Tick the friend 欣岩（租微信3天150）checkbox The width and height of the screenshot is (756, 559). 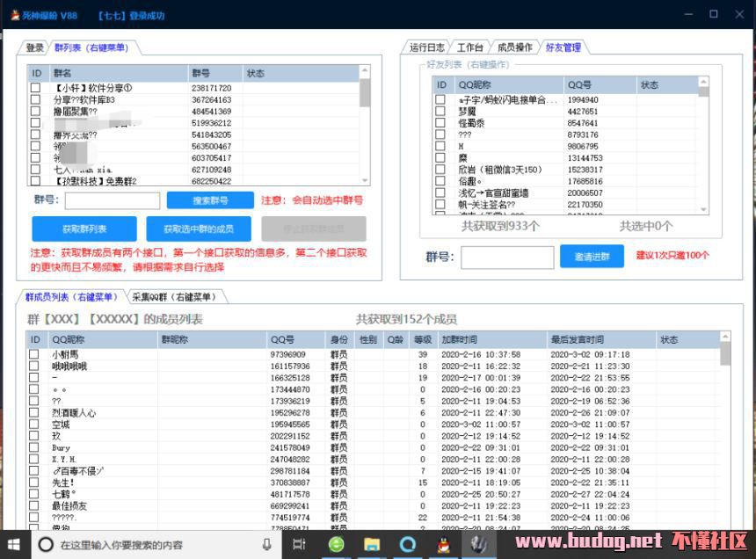click(x=440, y=169)
